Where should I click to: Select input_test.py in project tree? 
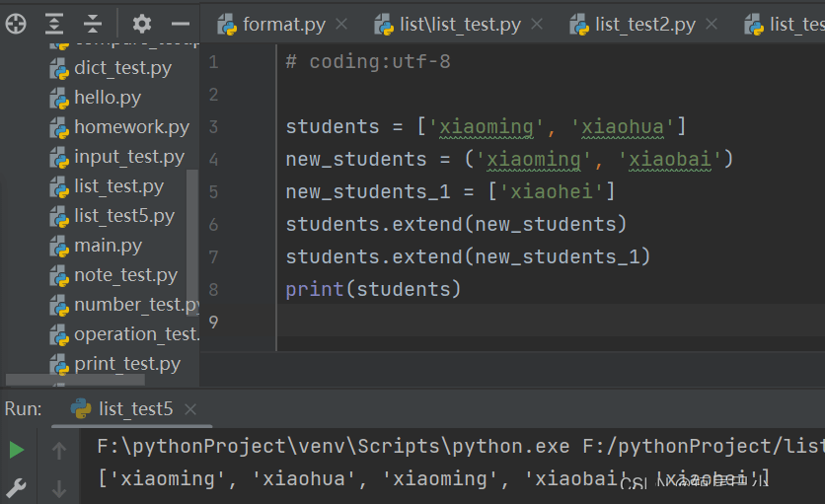click(129, 157)
